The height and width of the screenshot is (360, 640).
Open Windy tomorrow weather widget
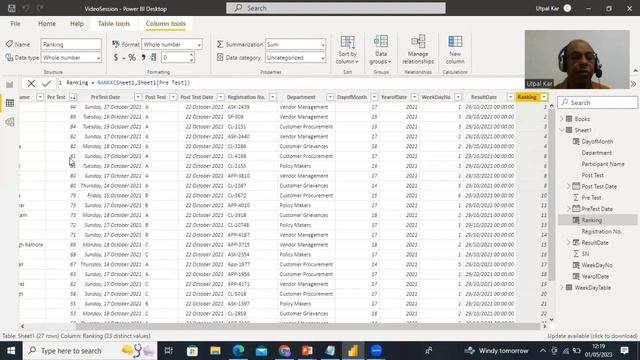pyautogui.click(x=496, y=351)
